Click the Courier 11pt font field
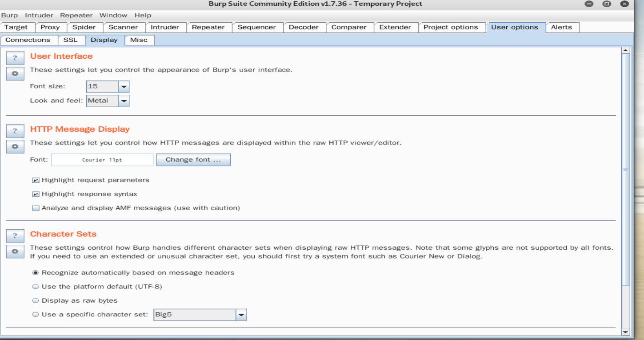Screen dimensions: 644x340 (x=102, y=160)
